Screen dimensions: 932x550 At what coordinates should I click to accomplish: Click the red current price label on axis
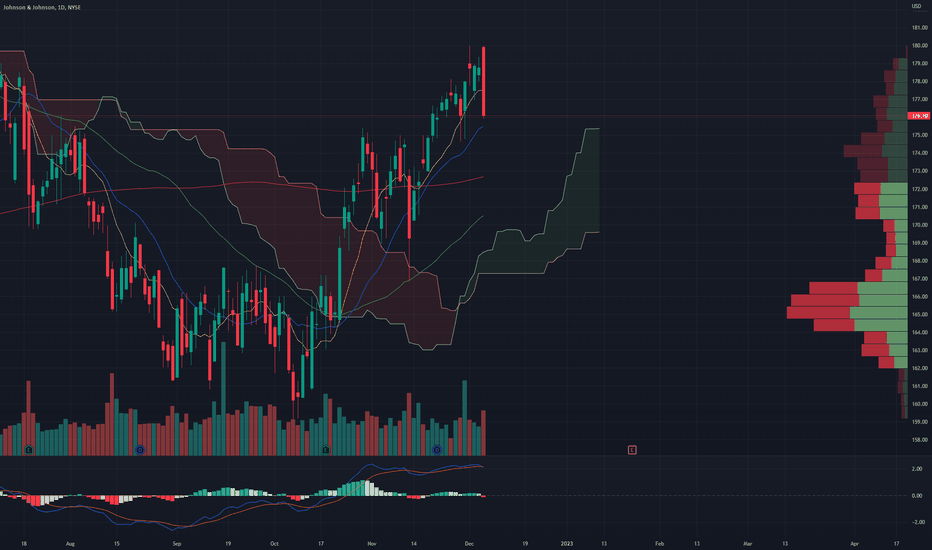[920, 115]
